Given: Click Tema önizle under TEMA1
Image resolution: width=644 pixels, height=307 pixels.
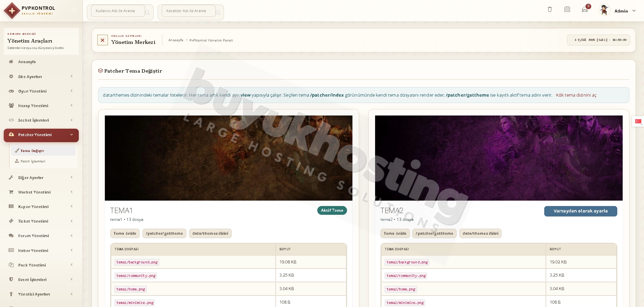Looking at the screenshot, I should (x=125, y=233).
